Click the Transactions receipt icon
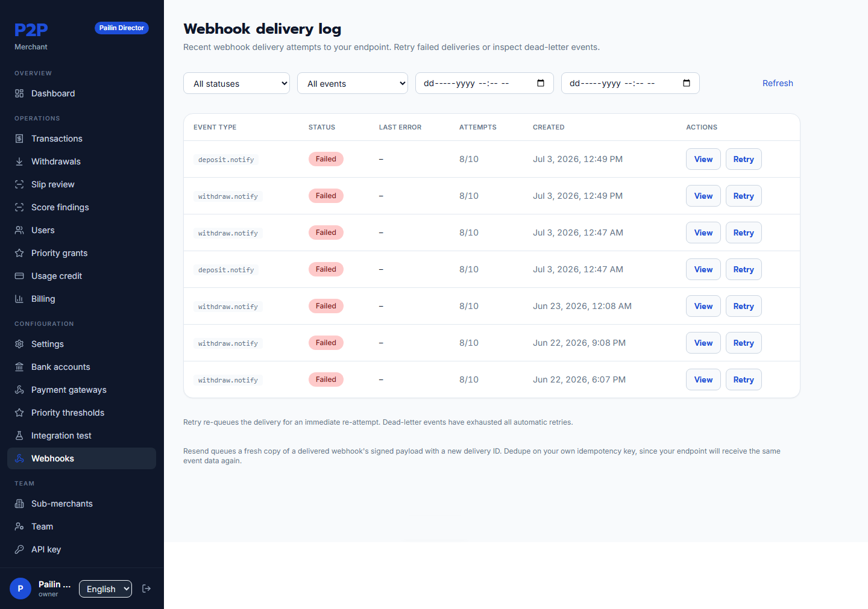 19,139
